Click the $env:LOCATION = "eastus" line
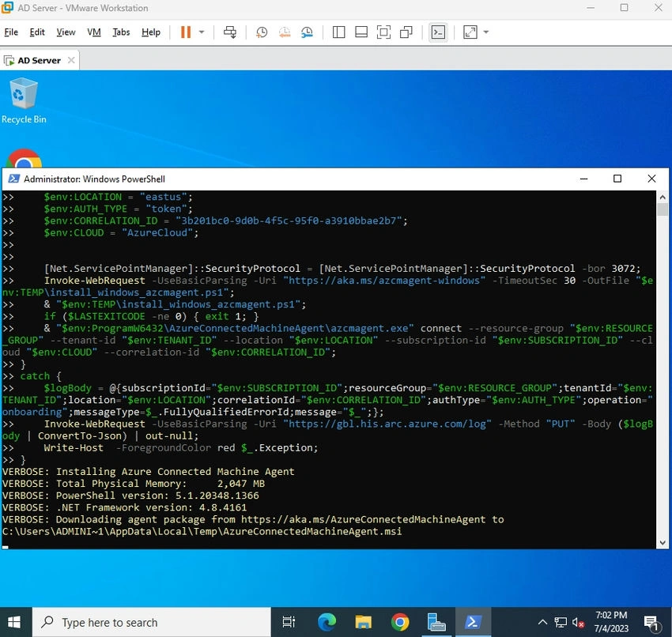 [119, 197]
